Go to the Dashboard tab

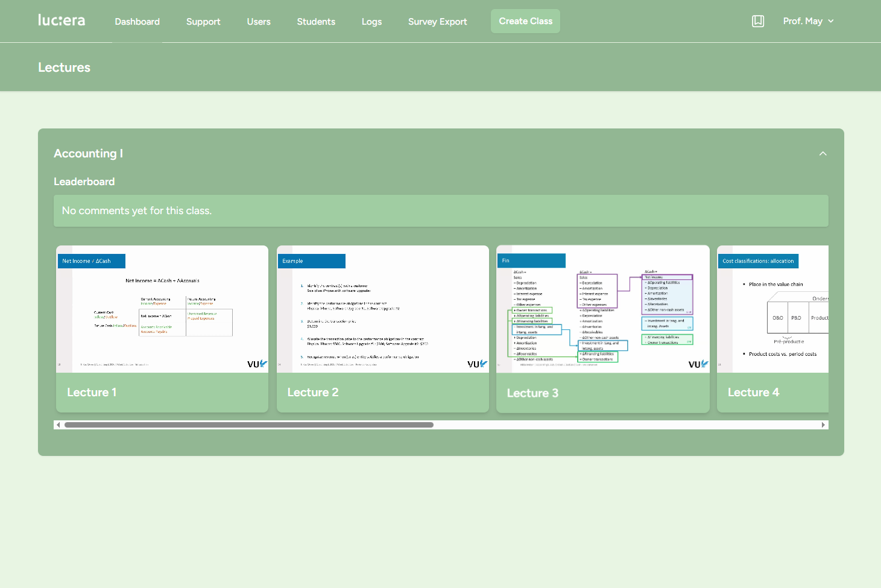click(137, 22)
